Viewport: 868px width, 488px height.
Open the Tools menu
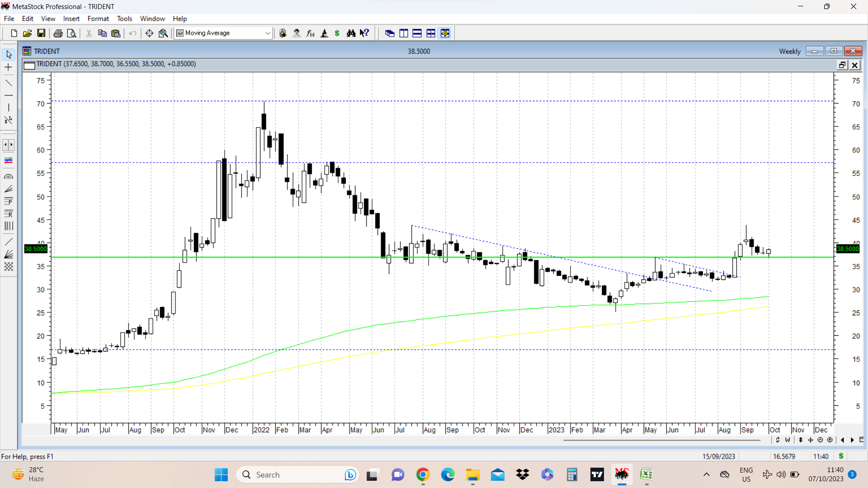point(124,19)
